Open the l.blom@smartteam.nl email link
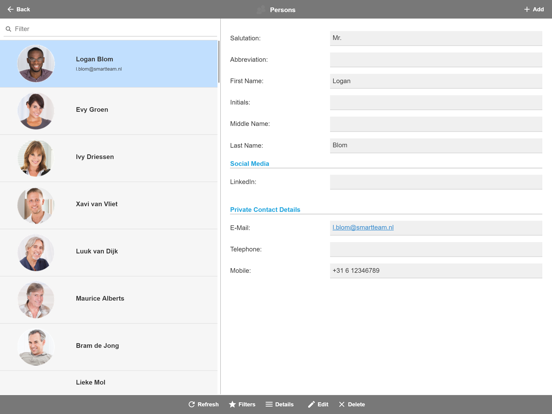 (x=363, y=227)
